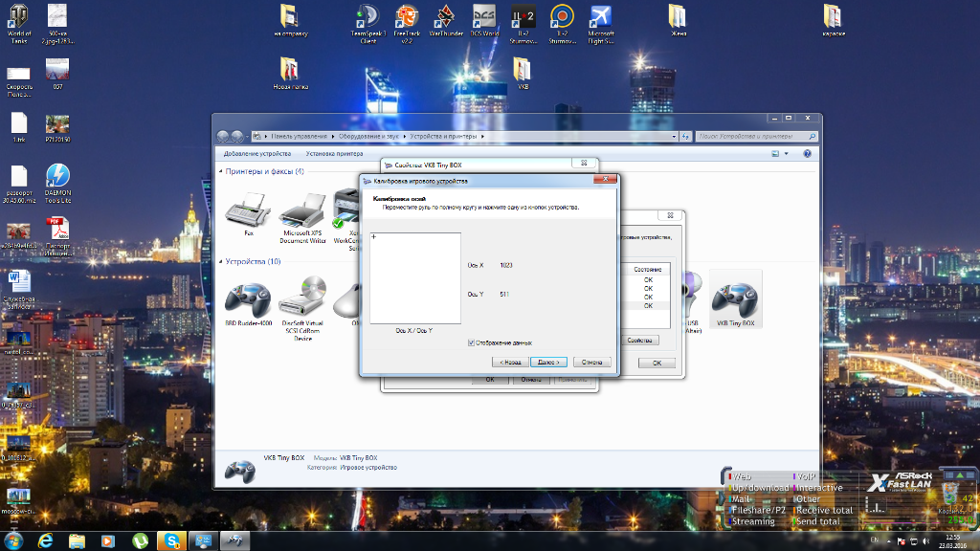Open the PDF Паспорт document icon
The width and height of the screenshot is (980, 551).
point(57,237)
